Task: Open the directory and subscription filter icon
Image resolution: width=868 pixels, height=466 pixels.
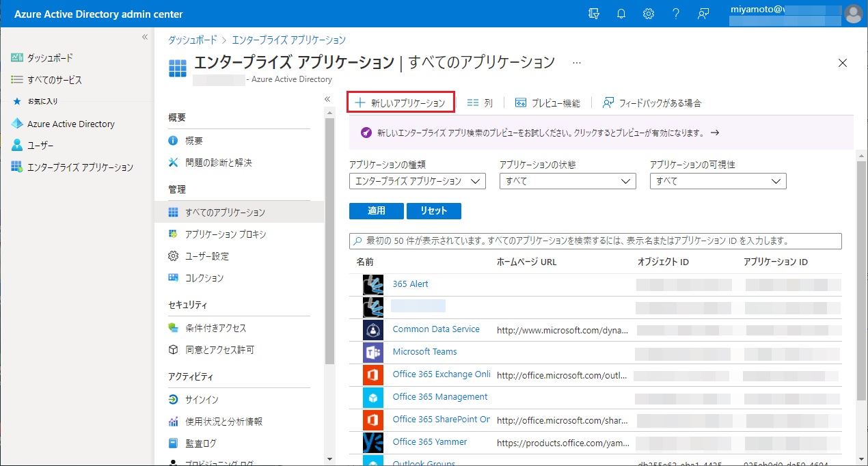Action: 594,14
